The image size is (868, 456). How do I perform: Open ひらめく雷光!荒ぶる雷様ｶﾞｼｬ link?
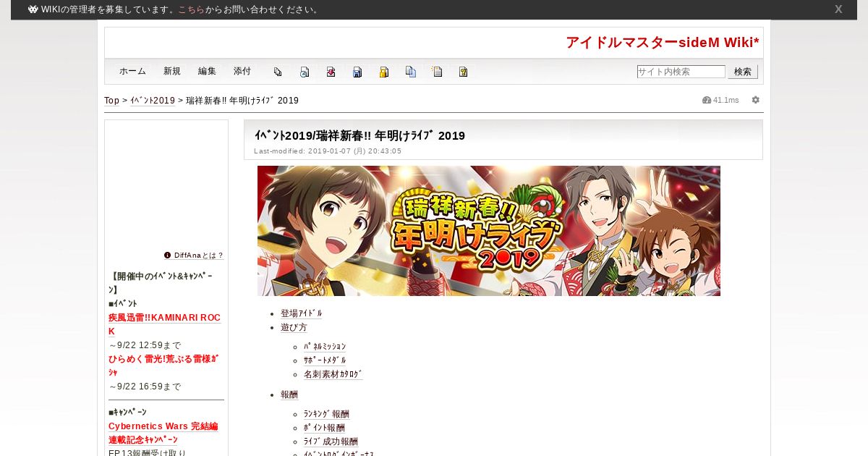click(163, 366)
